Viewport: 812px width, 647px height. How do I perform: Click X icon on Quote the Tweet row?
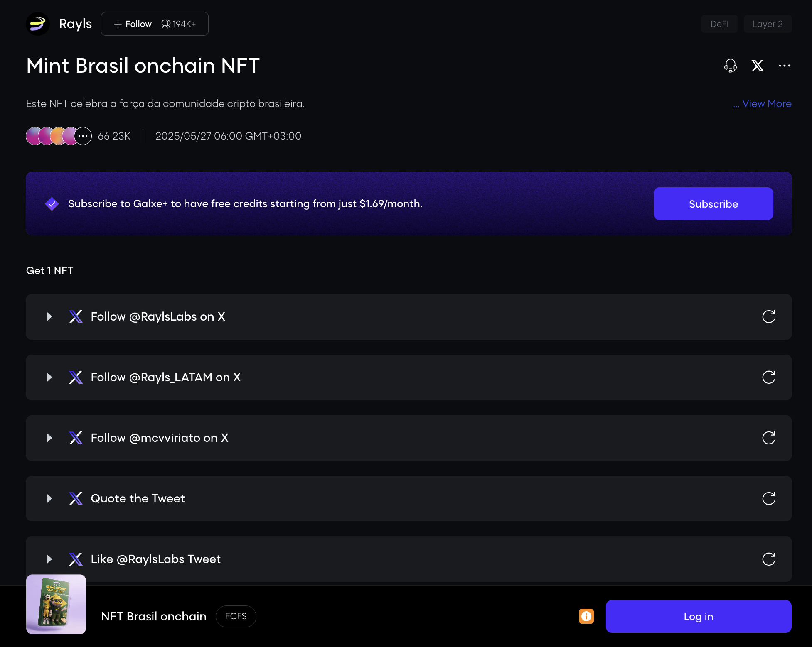76,499
